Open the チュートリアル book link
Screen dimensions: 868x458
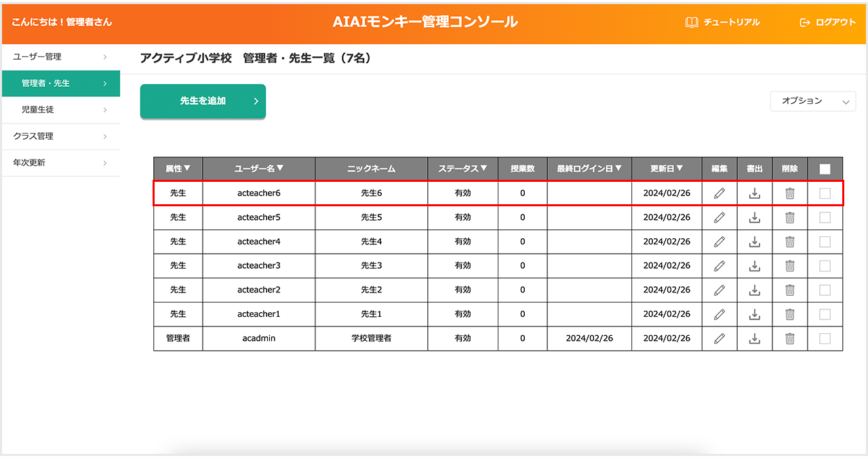coord(722,22)
